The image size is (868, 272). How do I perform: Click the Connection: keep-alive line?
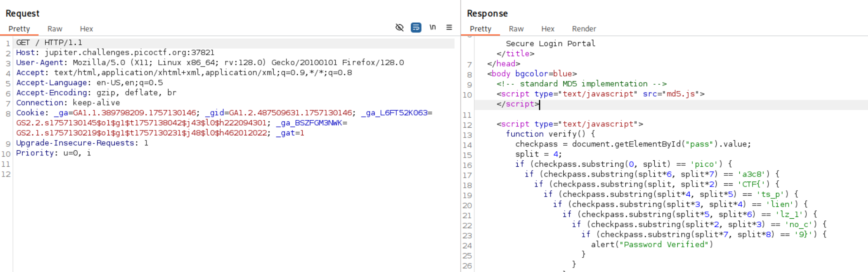pyautogui.click(x=68, y=103)
